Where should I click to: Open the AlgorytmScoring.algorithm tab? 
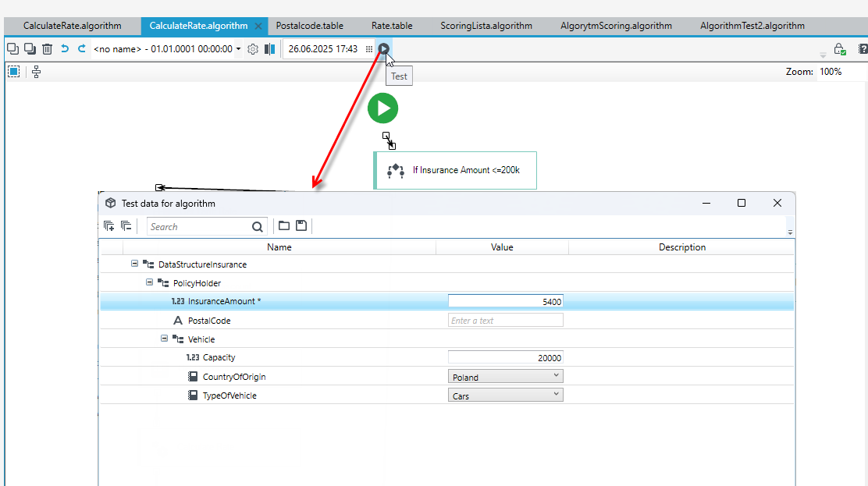point(616,26)
